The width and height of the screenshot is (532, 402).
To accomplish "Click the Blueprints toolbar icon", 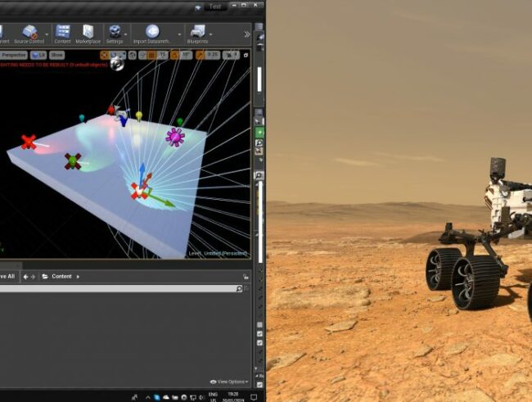I will pos(196,33).
